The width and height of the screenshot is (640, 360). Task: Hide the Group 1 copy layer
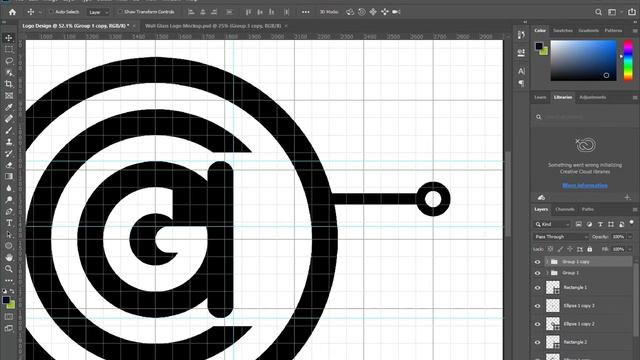(537, 262)
